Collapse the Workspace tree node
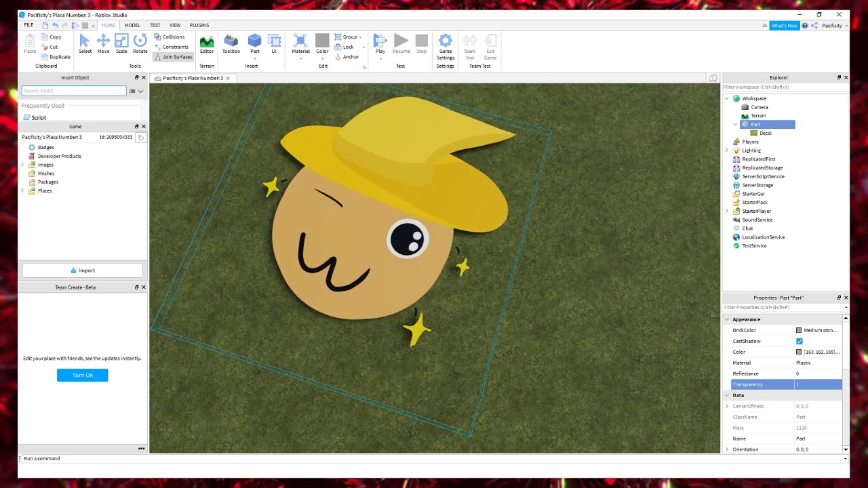 pos(727,99)
